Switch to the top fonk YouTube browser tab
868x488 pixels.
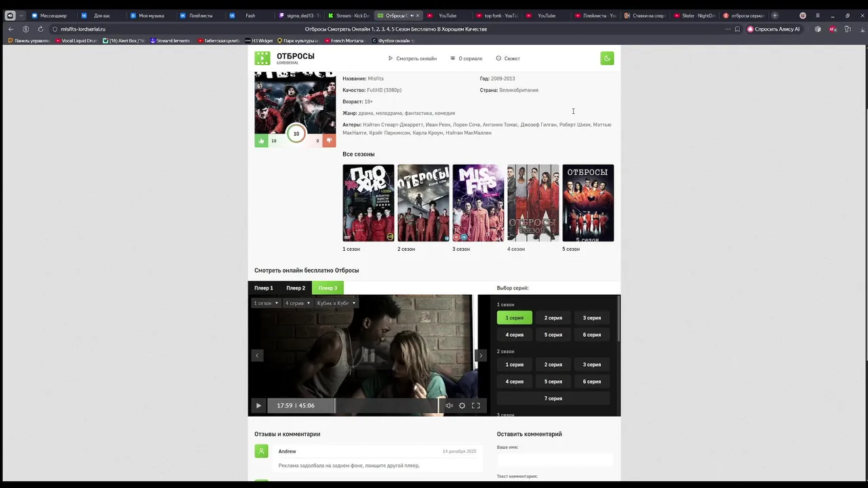pyautogui.click(x=496, y=16)
